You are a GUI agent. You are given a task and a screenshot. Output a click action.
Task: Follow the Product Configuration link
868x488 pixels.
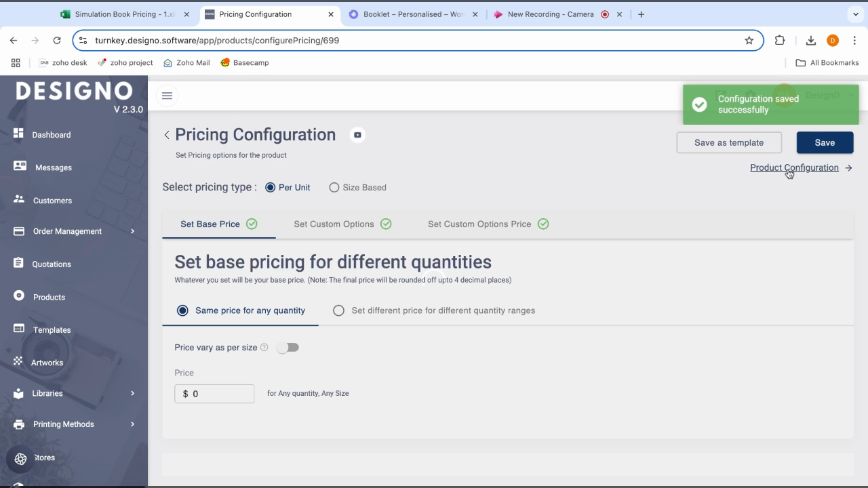click(794, 167)
